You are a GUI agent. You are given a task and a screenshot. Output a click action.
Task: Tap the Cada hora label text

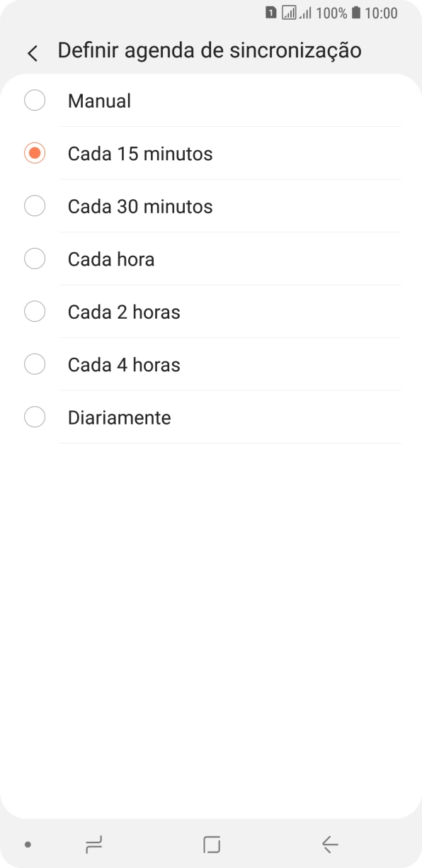click(110, 259)
